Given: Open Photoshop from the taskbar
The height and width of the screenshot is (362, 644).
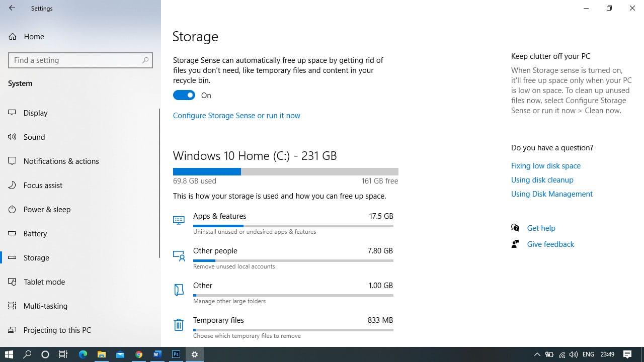Looking at the screenshot, I should pos(176,354).
